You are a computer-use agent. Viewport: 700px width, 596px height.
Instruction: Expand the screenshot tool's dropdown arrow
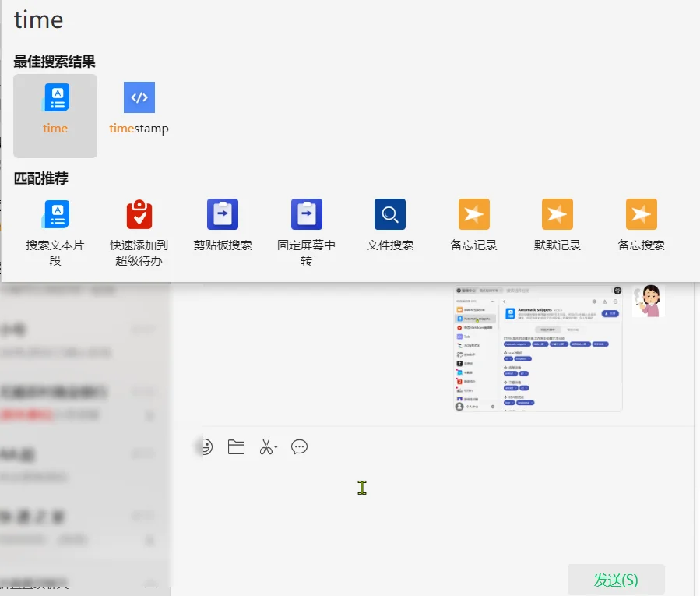(275, 449)
